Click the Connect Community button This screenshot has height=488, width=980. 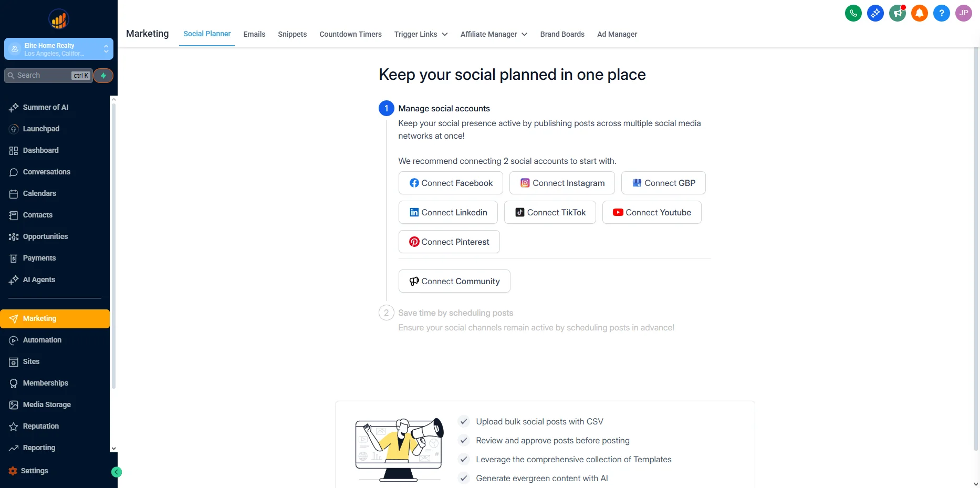click(454, 281)
